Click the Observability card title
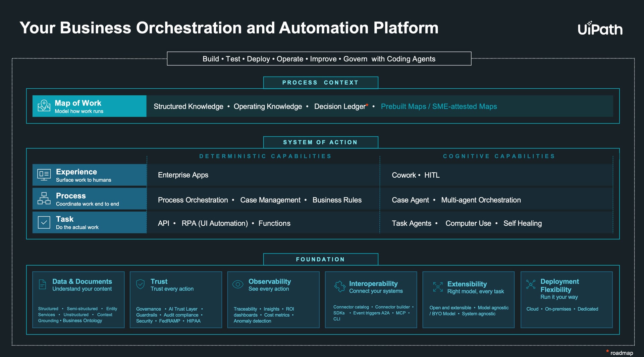The height and width of the screenshot is (357, 644). (270, 281)
